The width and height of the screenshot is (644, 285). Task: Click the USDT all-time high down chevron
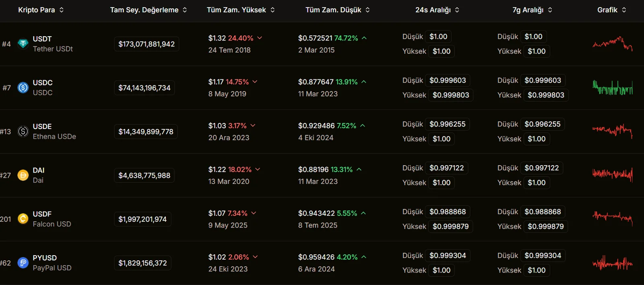pos(260,38)
